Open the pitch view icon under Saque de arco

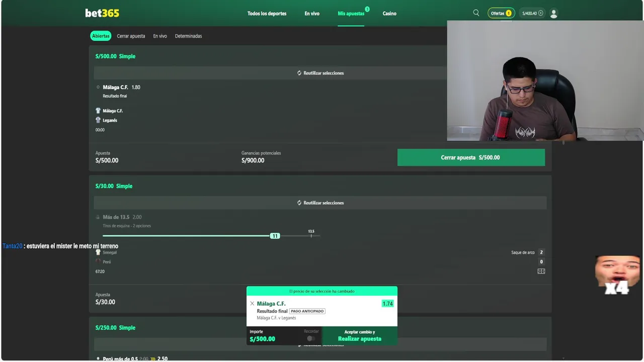pos(541,271)
